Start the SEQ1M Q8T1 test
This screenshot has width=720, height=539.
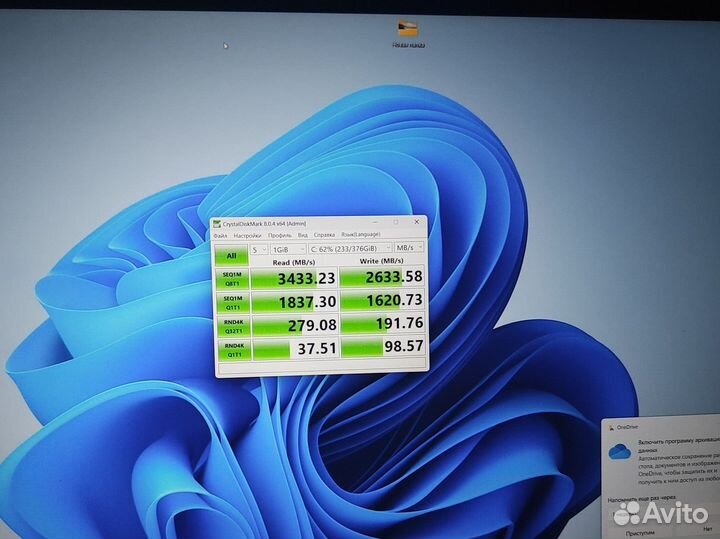(232, 279)
